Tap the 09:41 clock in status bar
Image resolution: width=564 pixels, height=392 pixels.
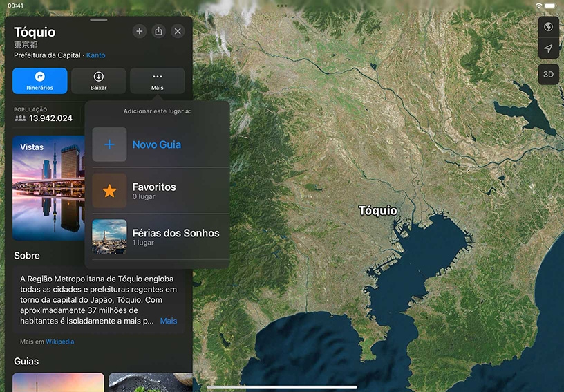point(15,6)
